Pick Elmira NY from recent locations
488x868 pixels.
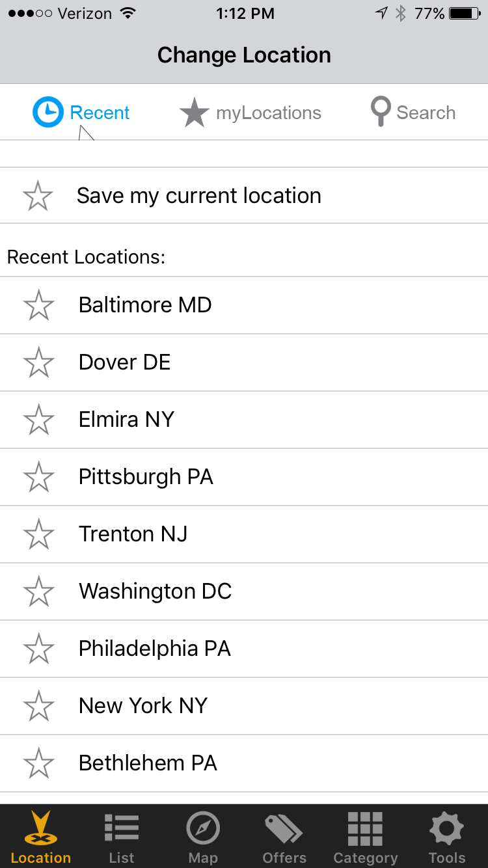click(127, 420)
